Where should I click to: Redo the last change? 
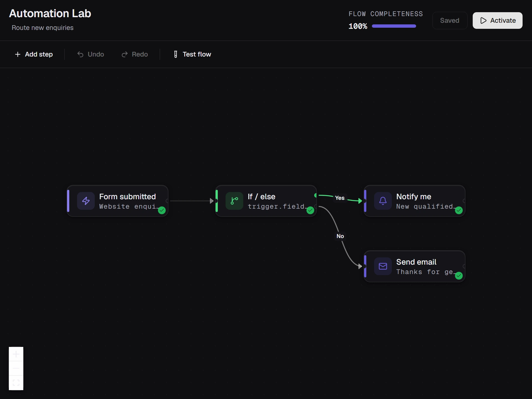pos(135,54)
